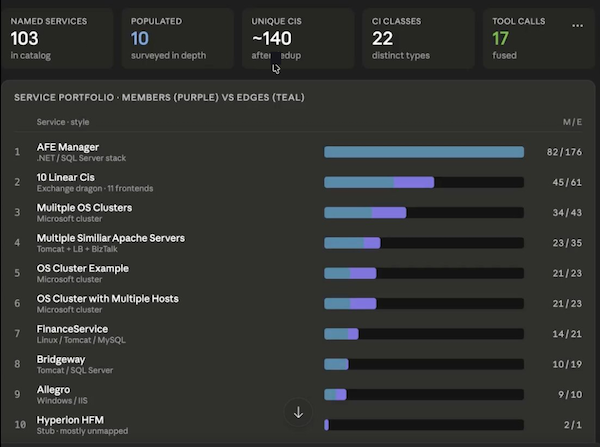This screenshot has width=600, height=447.
Task: Click the FinanceService bar
Action: click(424, 334)
